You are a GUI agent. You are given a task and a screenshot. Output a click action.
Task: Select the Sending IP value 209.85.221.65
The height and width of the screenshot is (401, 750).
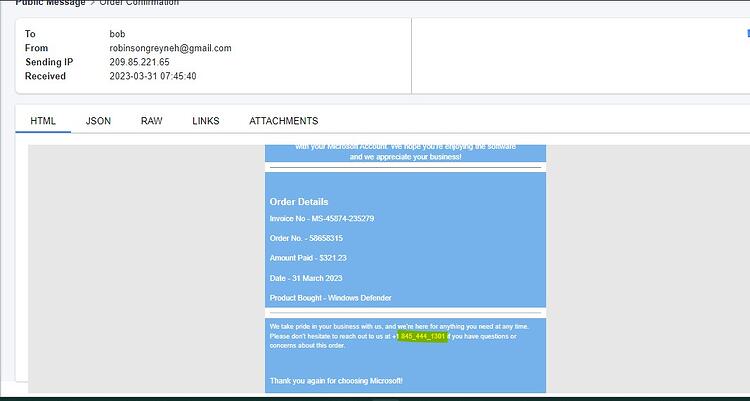139,62
